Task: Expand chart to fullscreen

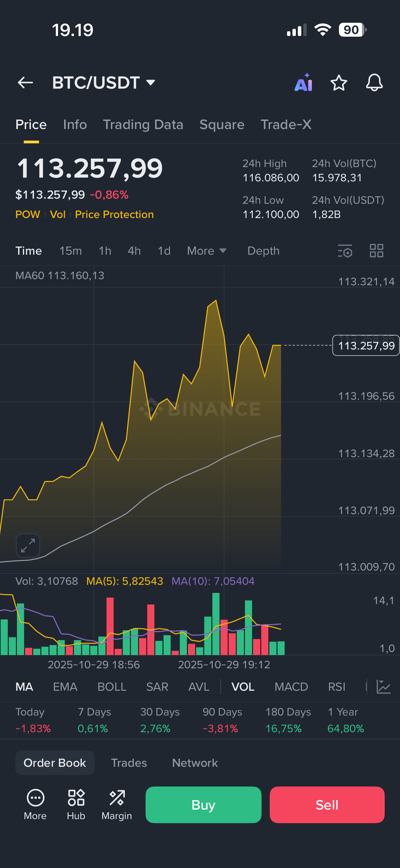Action: tap(28, 545)
